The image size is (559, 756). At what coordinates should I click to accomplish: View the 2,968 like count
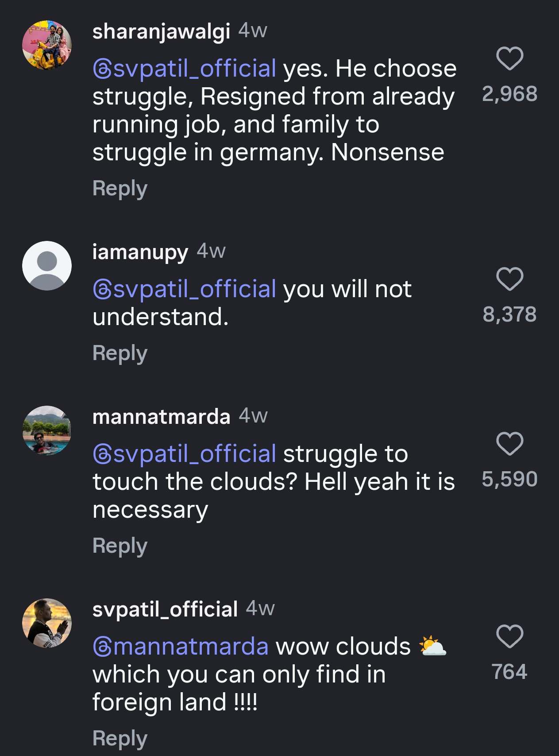[x=509, y=94]
